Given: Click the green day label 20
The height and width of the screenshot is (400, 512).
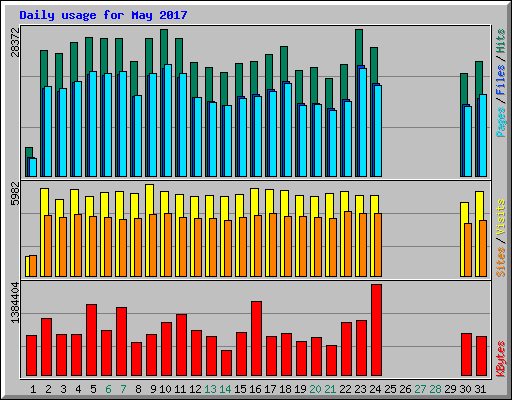Looking at the screenshot, I should coord(315,389).
